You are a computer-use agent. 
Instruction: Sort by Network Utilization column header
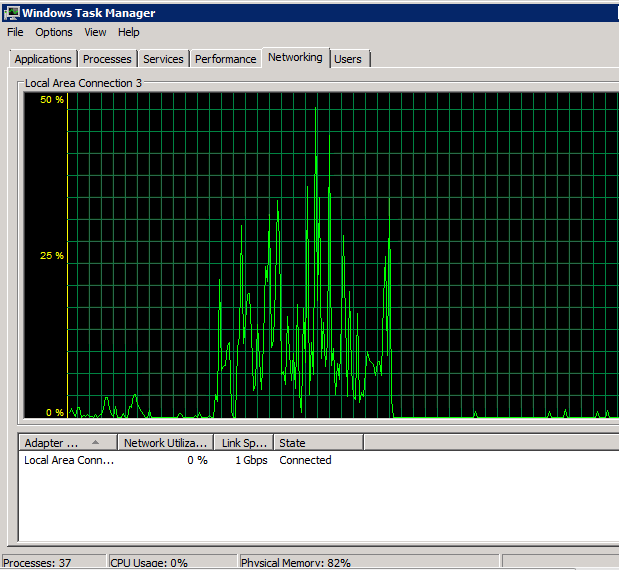[165, 443]
